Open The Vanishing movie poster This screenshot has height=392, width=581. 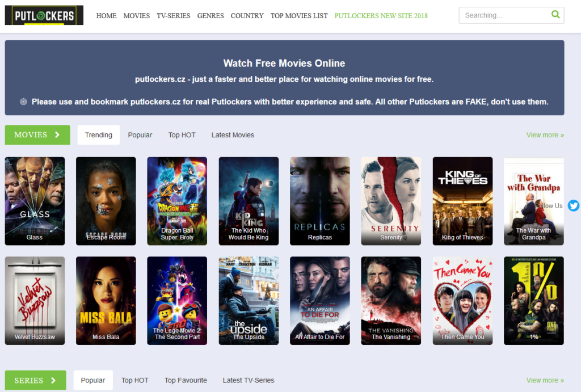(391, 301)
